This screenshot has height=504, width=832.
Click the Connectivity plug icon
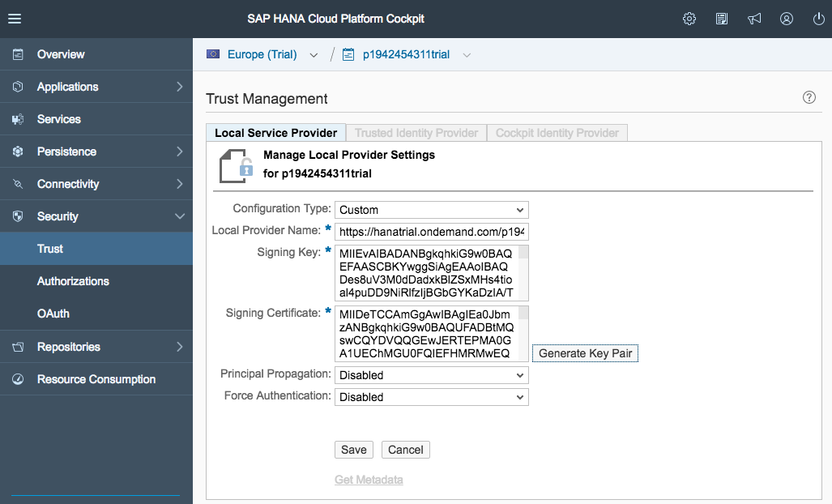[x=18, y=184]
